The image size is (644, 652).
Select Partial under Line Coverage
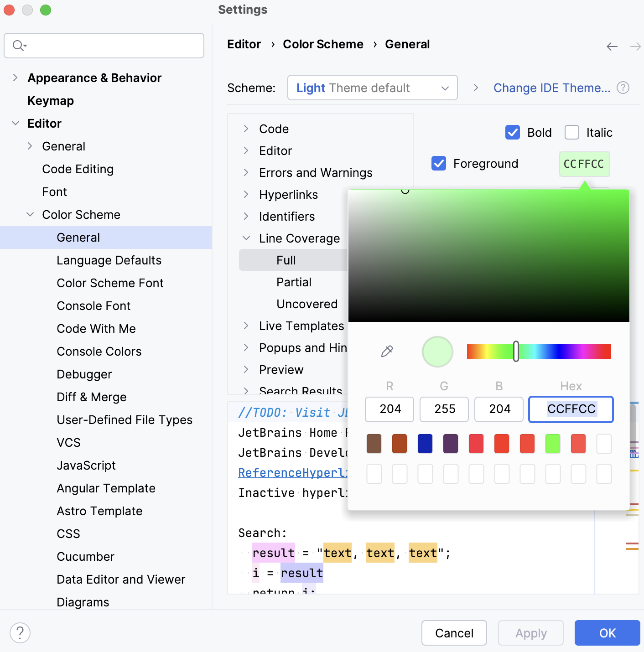(x=294, y=282)
